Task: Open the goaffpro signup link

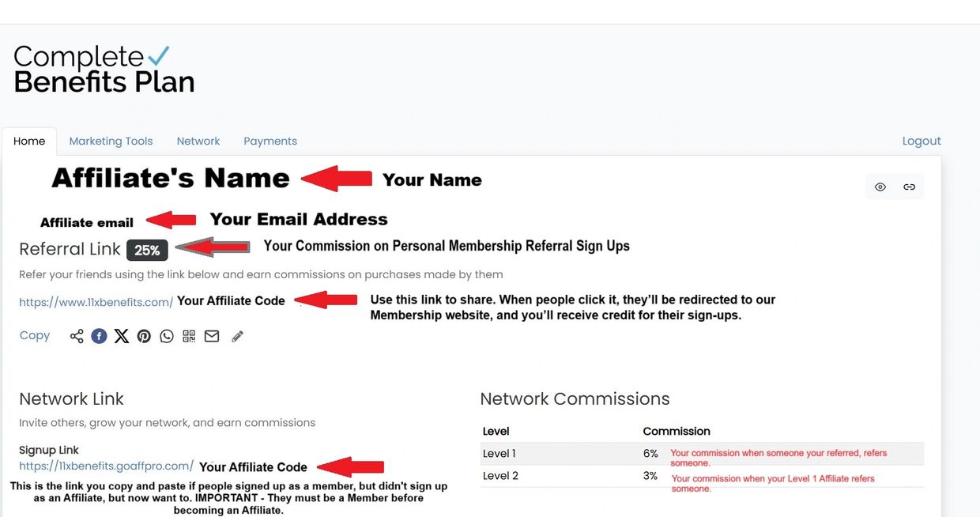Action: point(106,466)
